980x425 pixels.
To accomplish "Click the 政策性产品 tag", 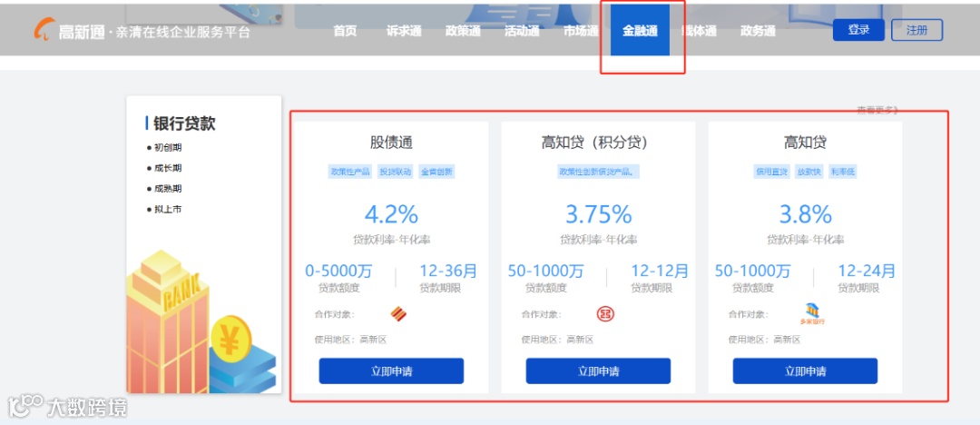I will (350, 172).
